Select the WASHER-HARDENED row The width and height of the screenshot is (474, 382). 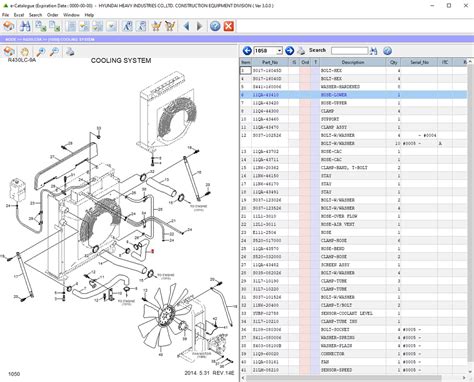tap(354, 87)
